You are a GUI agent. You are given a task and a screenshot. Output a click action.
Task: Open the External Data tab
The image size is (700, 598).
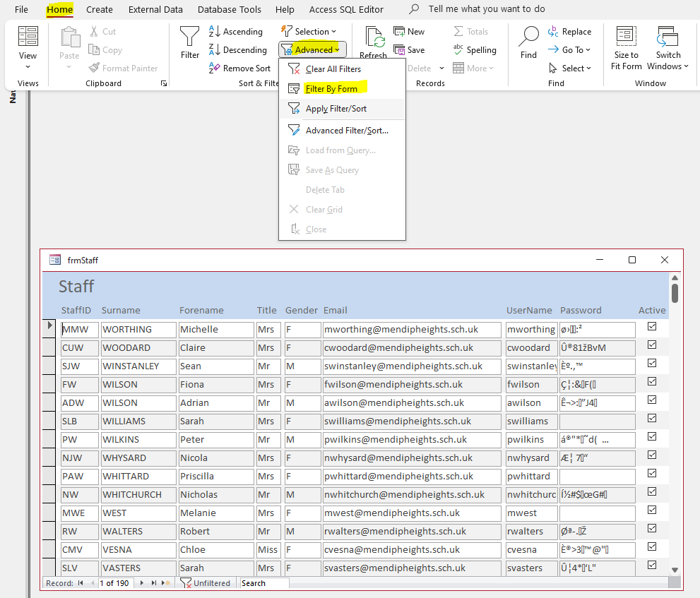coord(155,9)
